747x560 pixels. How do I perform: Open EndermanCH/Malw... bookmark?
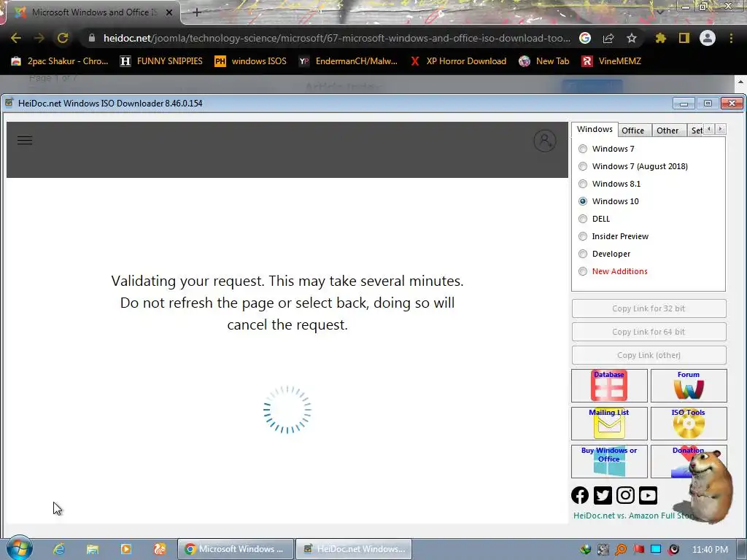[x=348, y=61]
